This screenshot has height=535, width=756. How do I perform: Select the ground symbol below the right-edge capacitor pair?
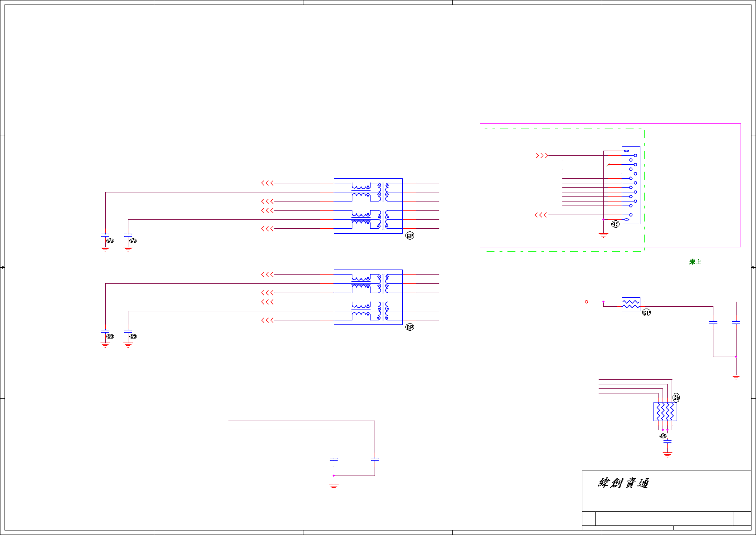coord(736,377)
